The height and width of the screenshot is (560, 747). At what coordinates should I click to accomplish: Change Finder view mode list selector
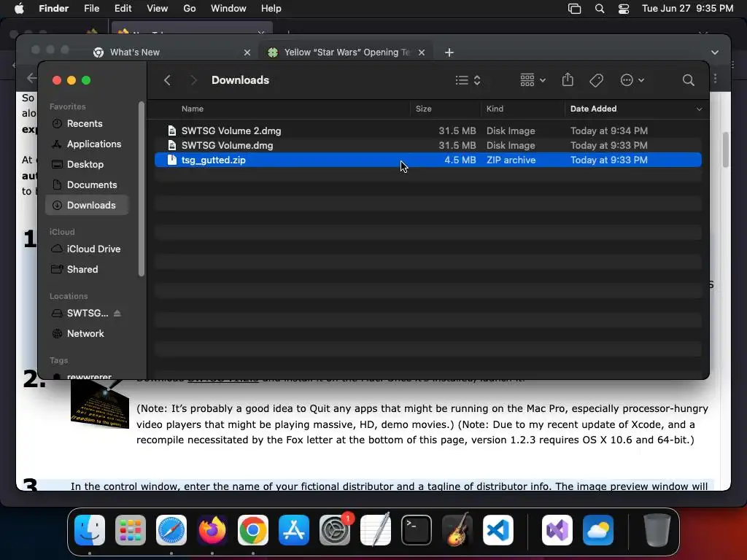468,80
